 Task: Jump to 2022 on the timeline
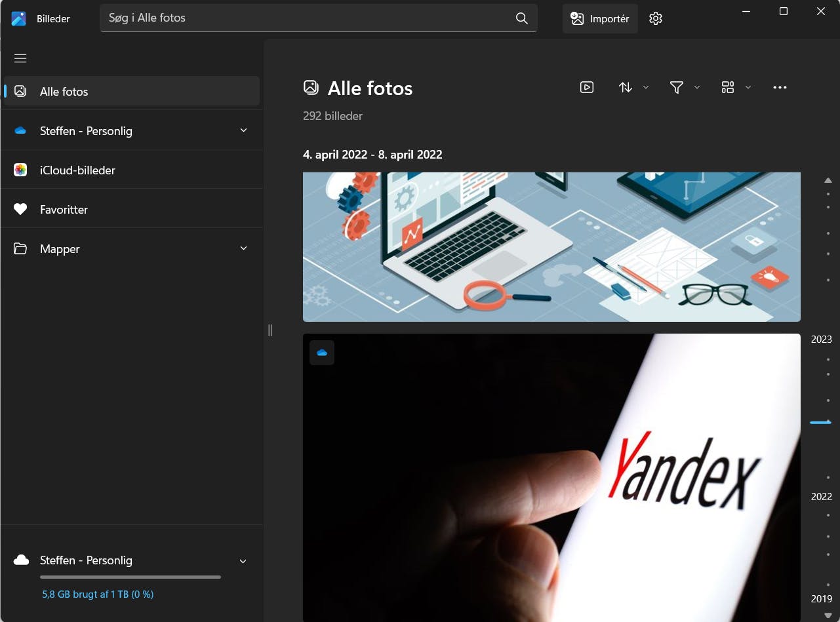[x=821, y=497]
